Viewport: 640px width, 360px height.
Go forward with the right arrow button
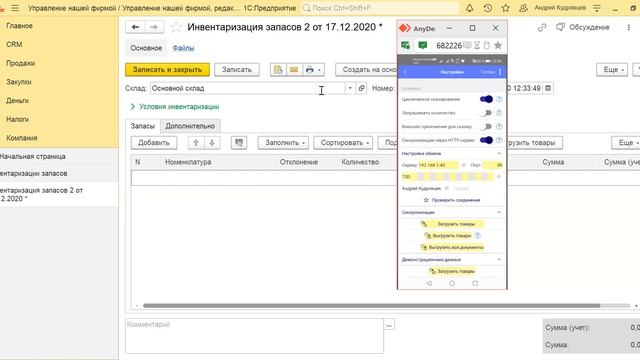154,27
